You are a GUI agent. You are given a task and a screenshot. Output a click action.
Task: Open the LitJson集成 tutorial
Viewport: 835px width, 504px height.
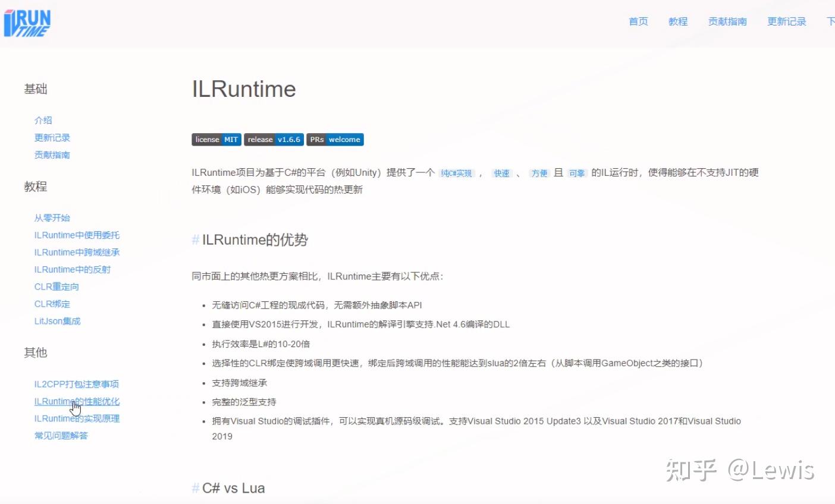point(57,321)
